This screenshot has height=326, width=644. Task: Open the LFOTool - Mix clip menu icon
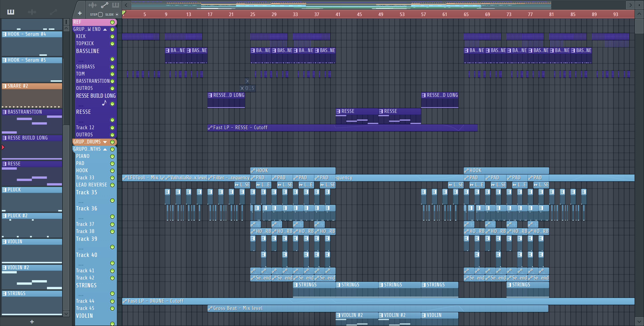pos(125,178)
